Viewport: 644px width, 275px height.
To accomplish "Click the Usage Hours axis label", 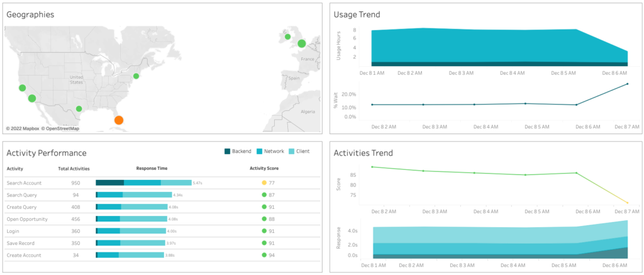I will point(338,46).
